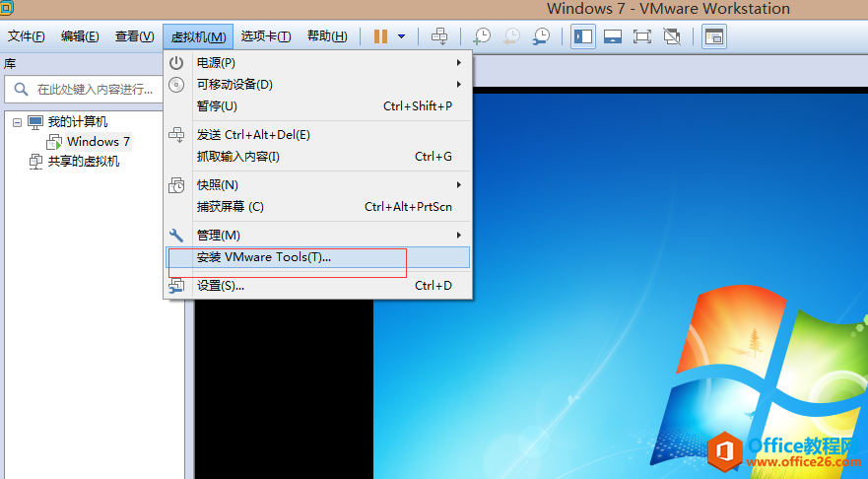Image resolution: width=868 pixels, height=479 pixels.
Task: Open the 选项卡(T) menu
Action: pos(266,36)
